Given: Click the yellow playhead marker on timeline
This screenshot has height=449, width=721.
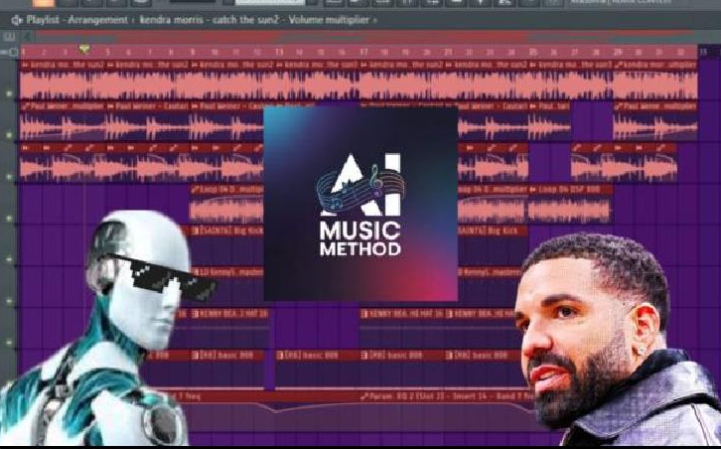Looking at the screenshot, I should (84, 48).
